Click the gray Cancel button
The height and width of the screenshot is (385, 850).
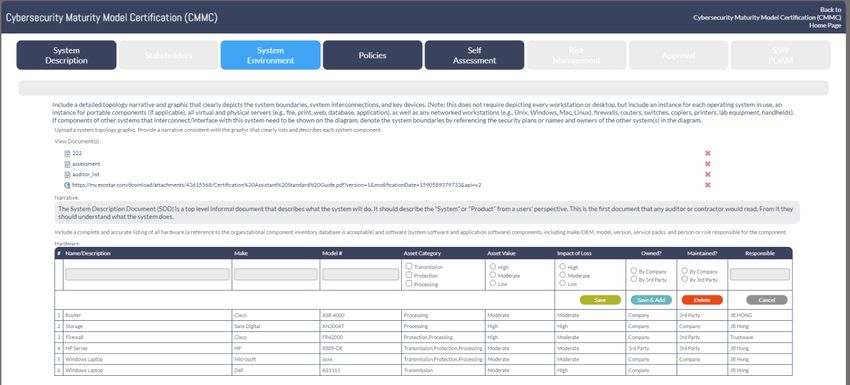click(767, 300)
